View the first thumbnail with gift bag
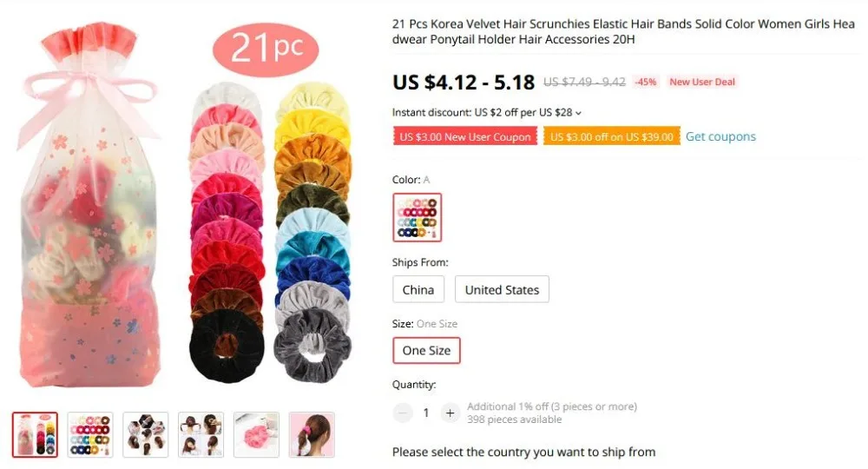The image size is (868, 469). [x=35, y=434]
